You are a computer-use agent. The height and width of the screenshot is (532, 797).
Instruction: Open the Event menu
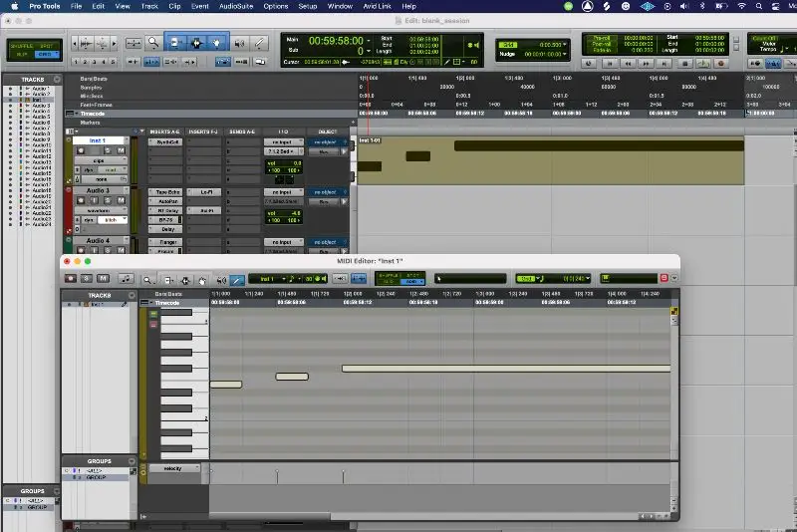click(200, 6)
